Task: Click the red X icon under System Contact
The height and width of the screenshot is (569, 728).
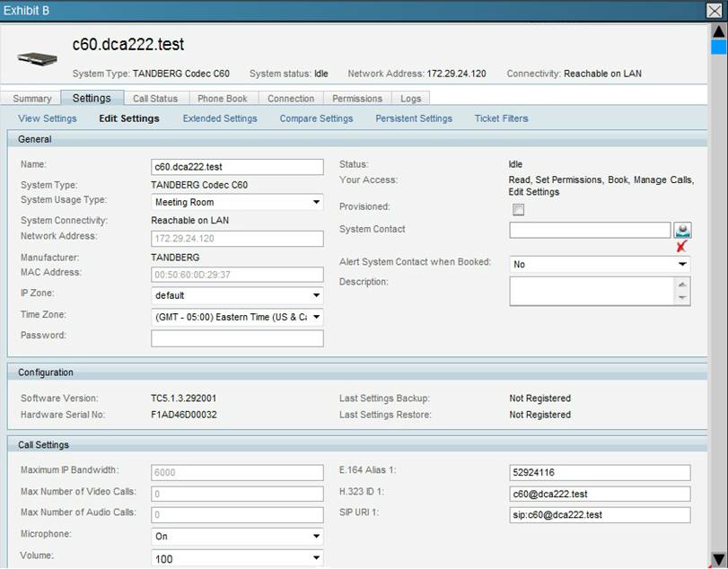Action: coord(682,246)
